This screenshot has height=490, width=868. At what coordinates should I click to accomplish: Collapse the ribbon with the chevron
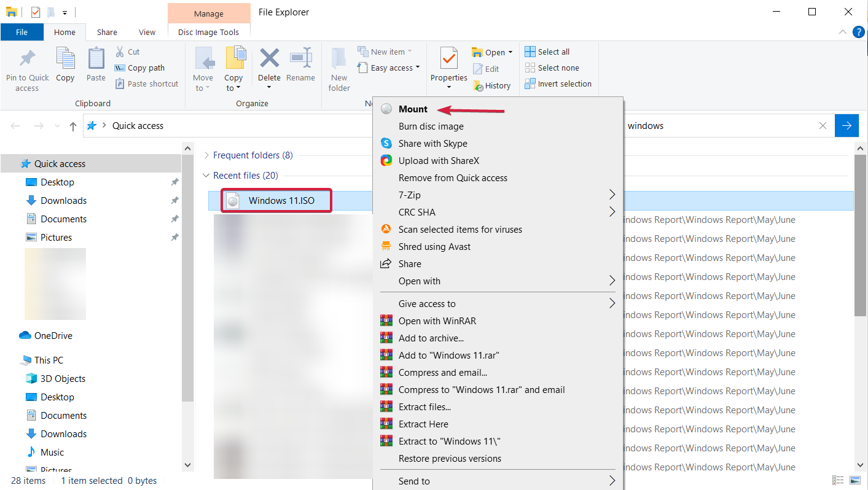[842, 32]
